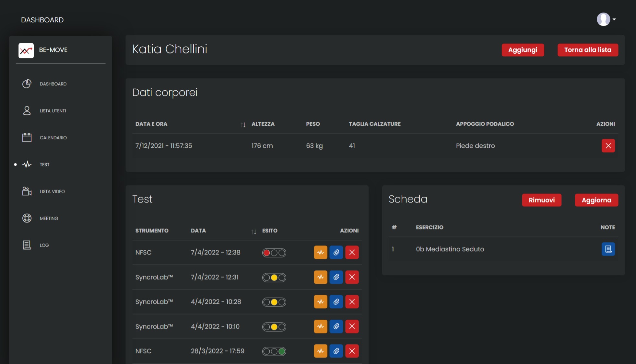Sort tests by Data column arrows
Viewport: 636px width, 364px height.
[x=254, y=231]
